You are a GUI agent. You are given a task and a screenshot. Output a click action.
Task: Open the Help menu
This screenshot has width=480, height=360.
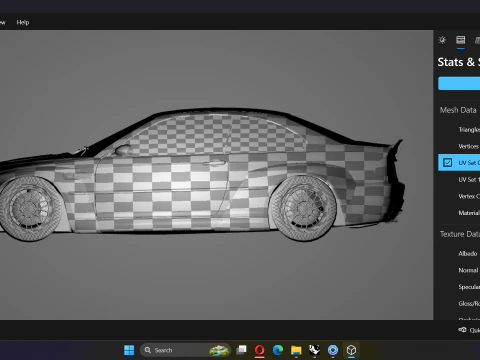point(23,22)
